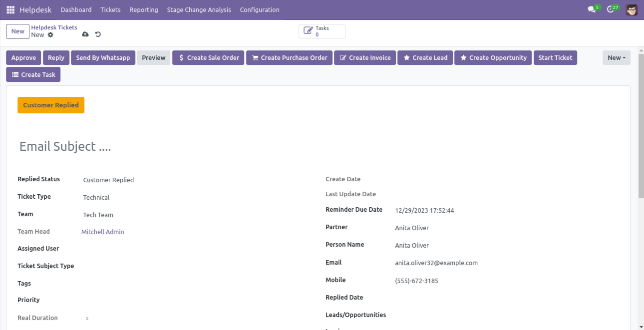Viewport: 644px width, 330px height.
Task: Click the Preview button
Action: point(154,58)
